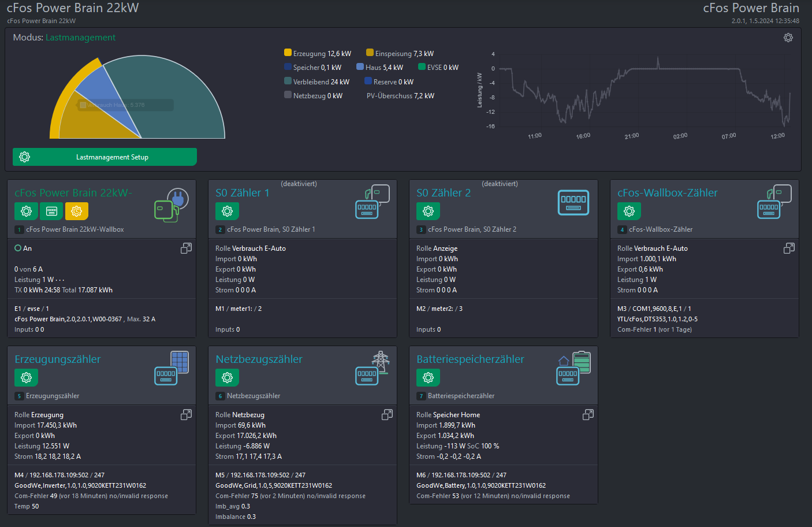Open Netzbezugszähler gear settings
This screenshot has height=527, width=812.
tap(227, 378)
